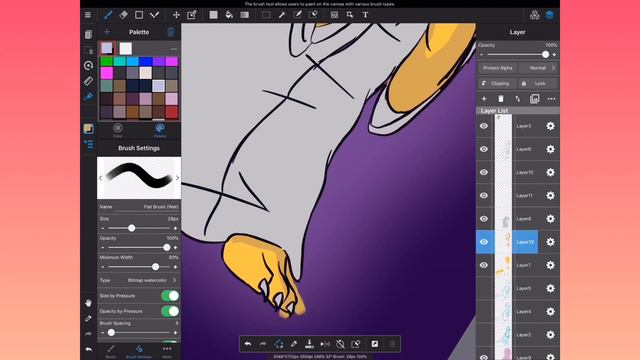640x360 pixels.
Task: Click the brush Name field
Action: pos(139,207)
